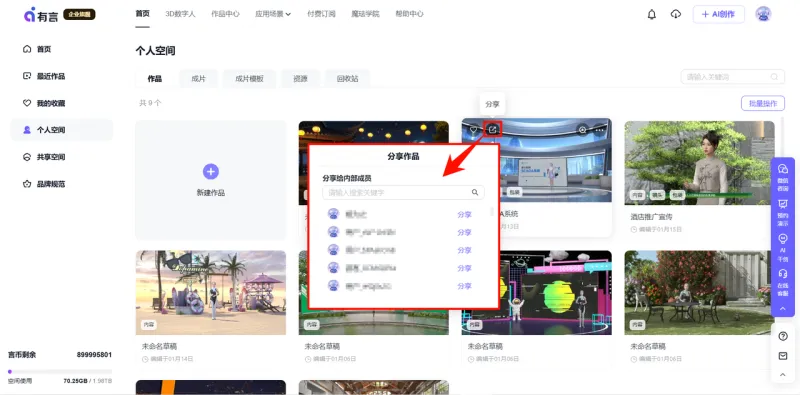The image size is (800, 395).
Task: Open 3D数字人 in the top navigation
Action: point(180,14)
